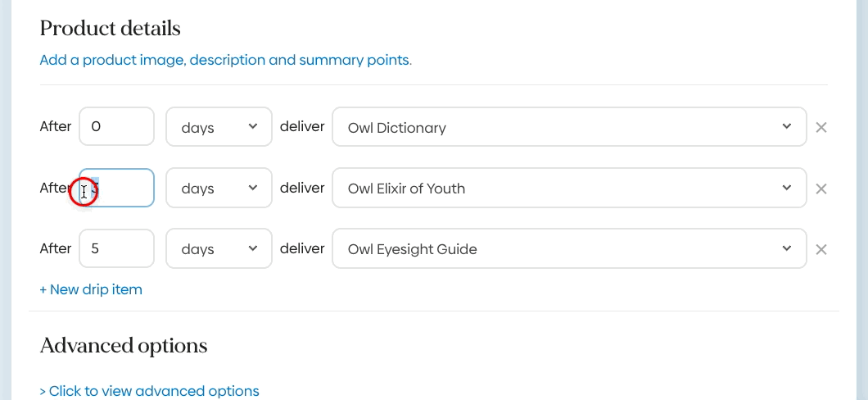Remove the Owl Elixir of Youth drip item
Screen dimensions: 868x400
pyautogui.click(x=821, y=189)
